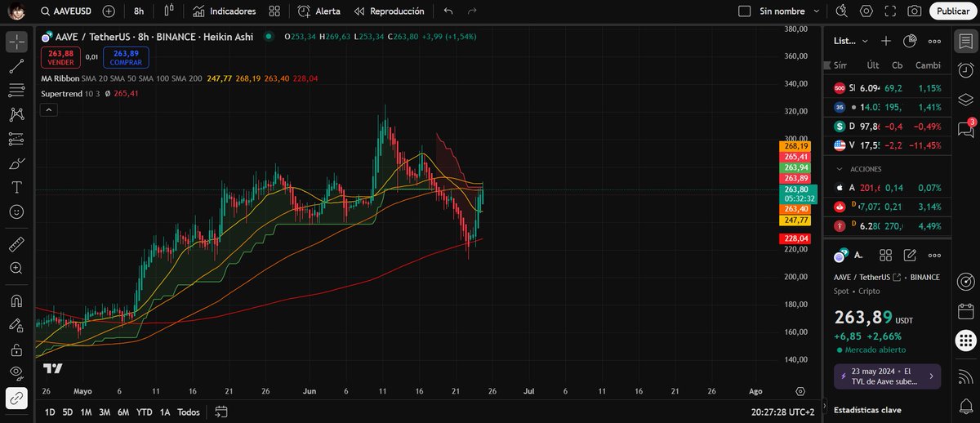The width and height of the screenshot is (980, 423).
Task: Open the Fibonacci retracement tools
Action: pos(16,91)
